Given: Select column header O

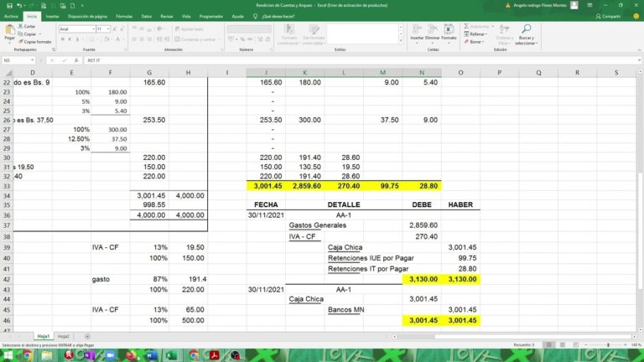Looking at the screenshot, I should tap(460, 73).
